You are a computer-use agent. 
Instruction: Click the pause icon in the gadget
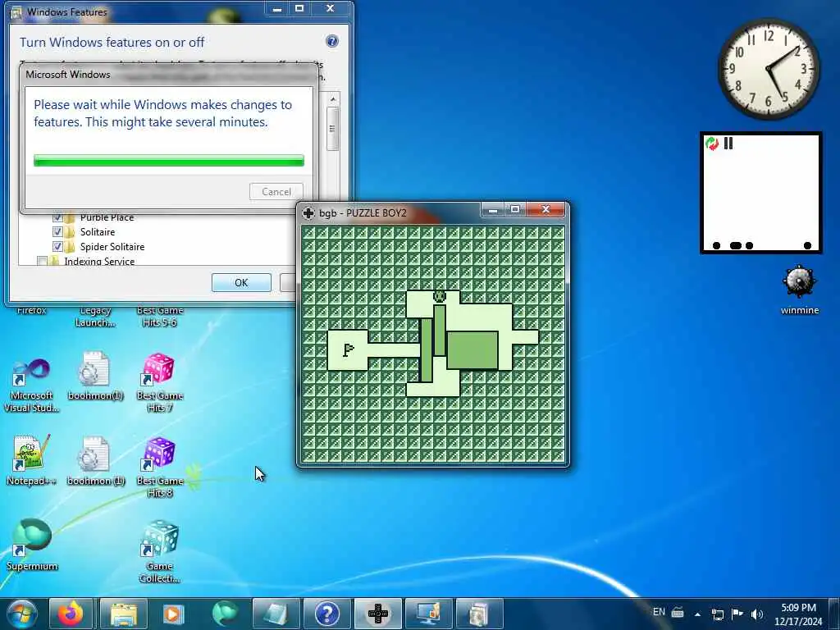pyautogui.click(x=728, y=143)
